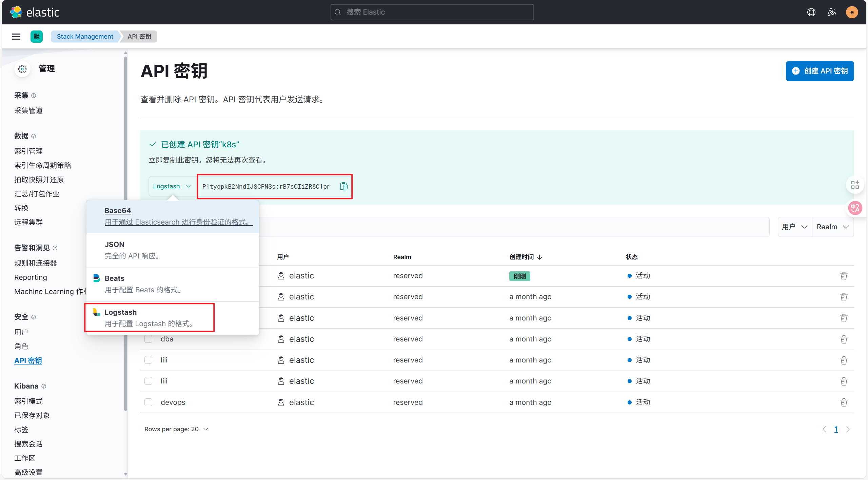The image size is (868, 480).
Task: Click the help lifebuoy icon
Action: coord(811,12)
